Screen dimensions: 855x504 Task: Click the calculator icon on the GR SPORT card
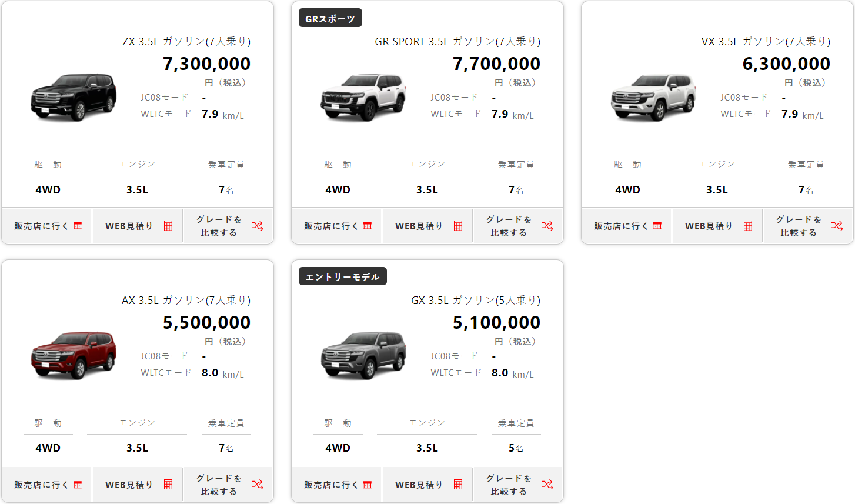[458, 226]
